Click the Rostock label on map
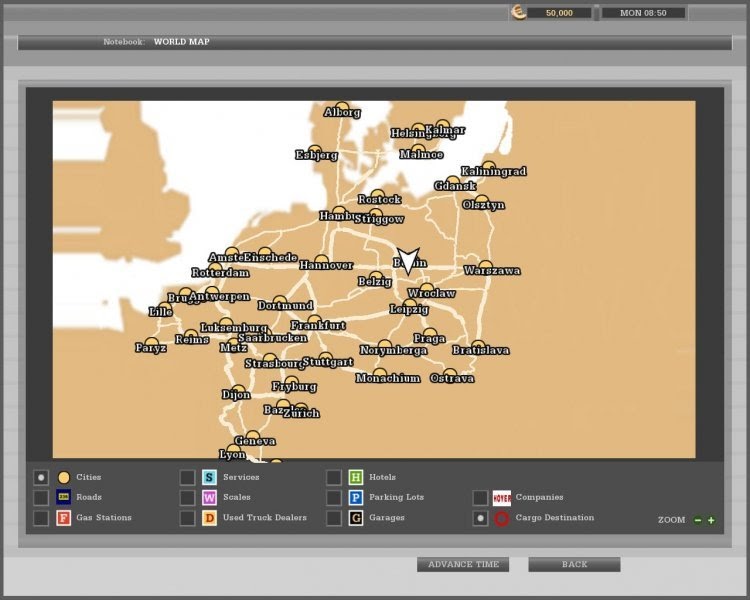Image resolution: width=750 pixels, height=600 pixels. point(380,200)
